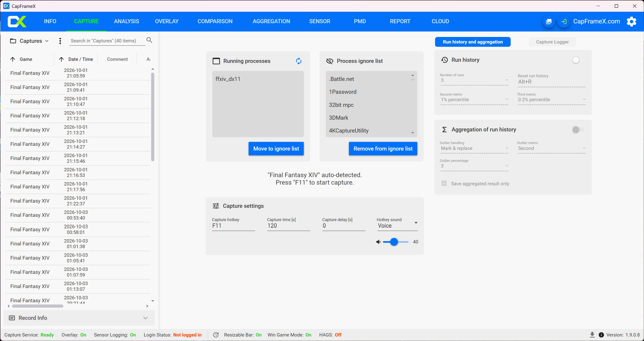Image resolution: width=644 pixels, height=341 pixels.
Task: Select the Capture Logger button
Action: 552,42
